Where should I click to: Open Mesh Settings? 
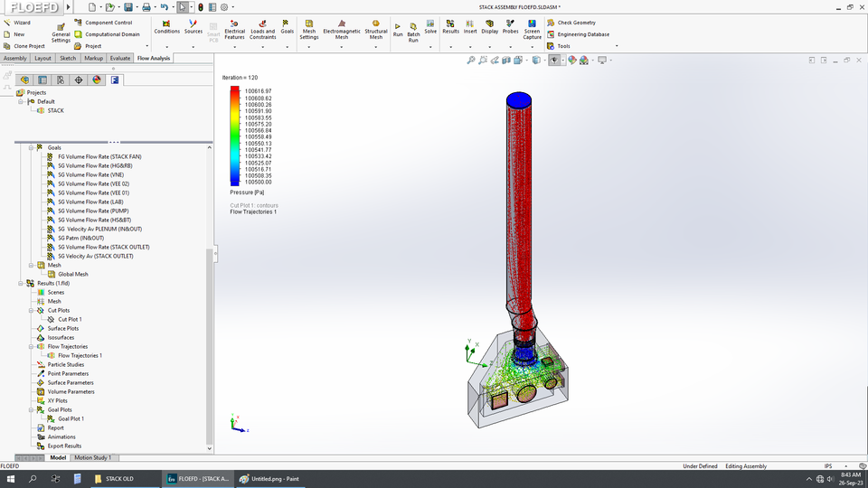(309, 29)
